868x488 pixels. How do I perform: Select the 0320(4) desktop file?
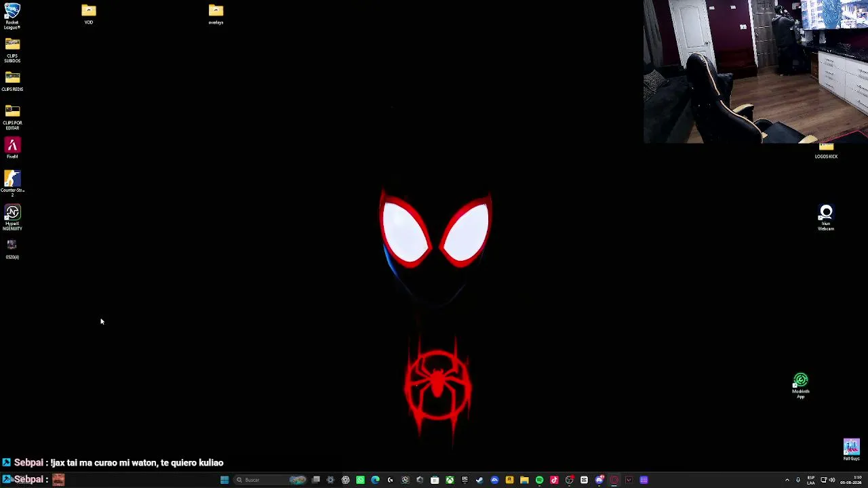click(x=12, y=249)
